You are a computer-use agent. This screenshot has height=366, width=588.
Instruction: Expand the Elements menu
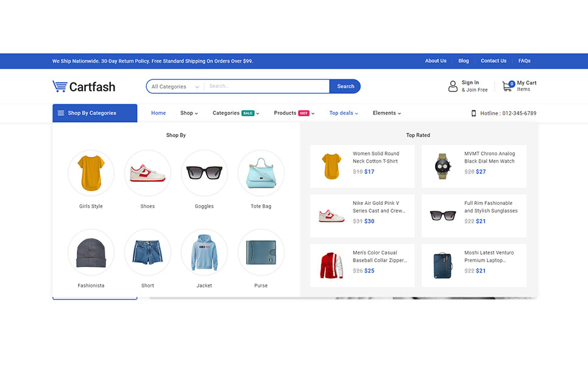coord(387,113)
